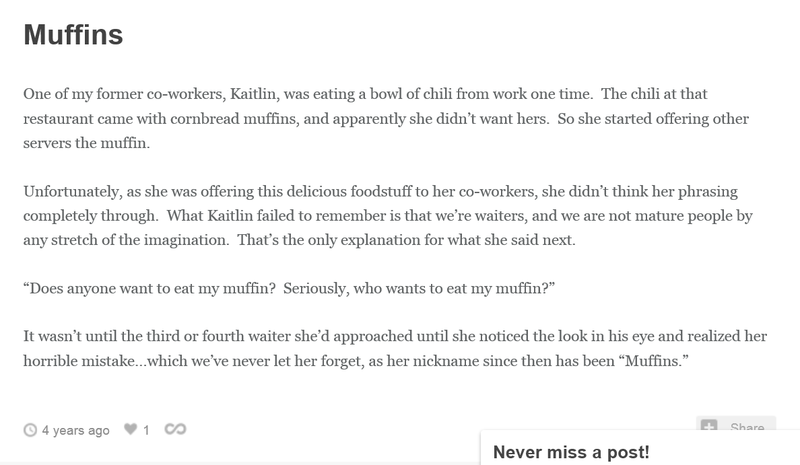Click the clock icon beside the post date
The height and width of the screenshot is (465, 800).
tap(30, 430)
